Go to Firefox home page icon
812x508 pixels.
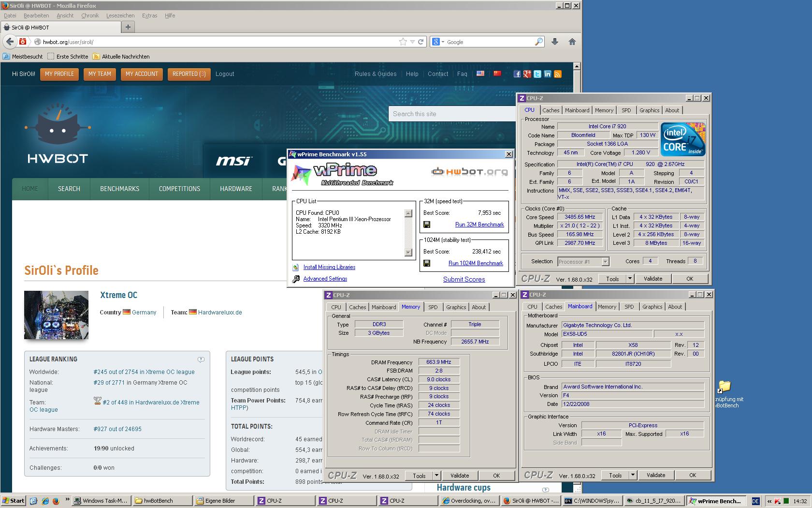click(x=572, y=42)
